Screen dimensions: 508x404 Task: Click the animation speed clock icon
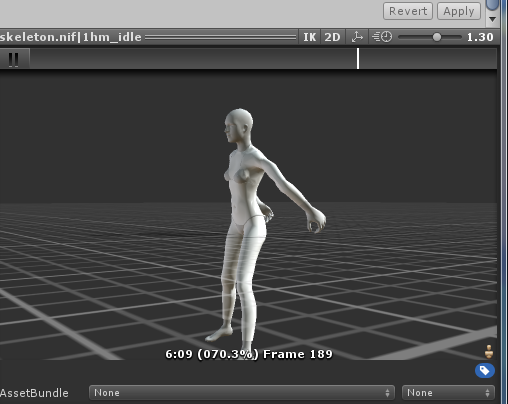[x=382, y=37]
